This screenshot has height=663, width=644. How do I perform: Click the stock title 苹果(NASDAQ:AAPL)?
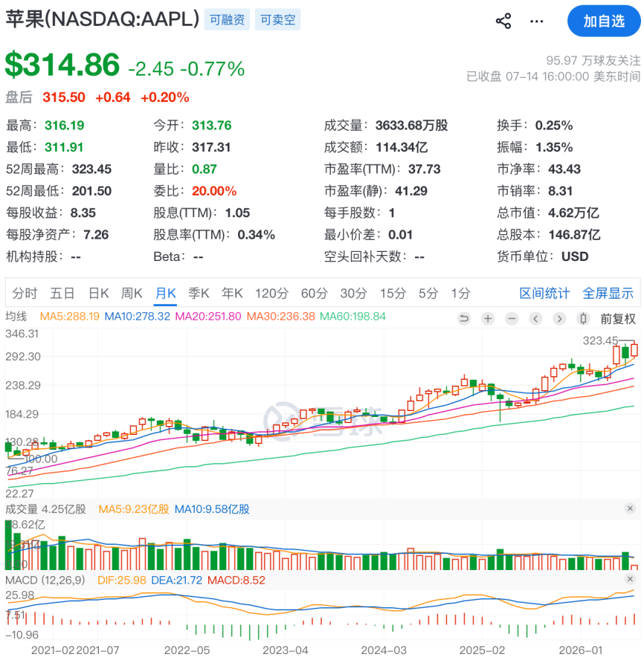pos(102,19)
